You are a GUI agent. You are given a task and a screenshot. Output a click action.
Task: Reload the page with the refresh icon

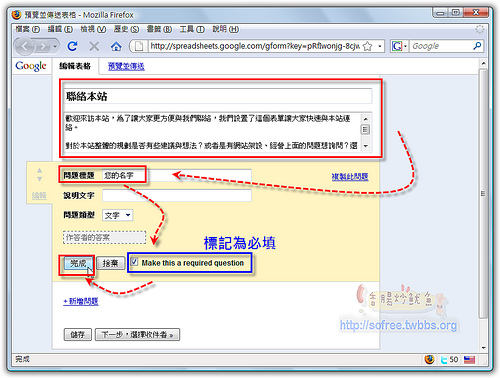pos(72,46)
